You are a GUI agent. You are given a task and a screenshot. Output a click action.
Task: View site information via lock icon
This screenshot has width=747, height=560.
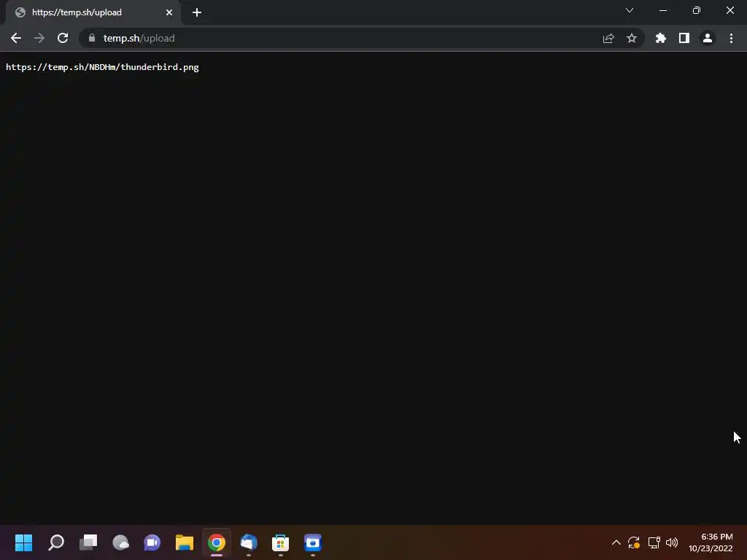coord(92,38)
